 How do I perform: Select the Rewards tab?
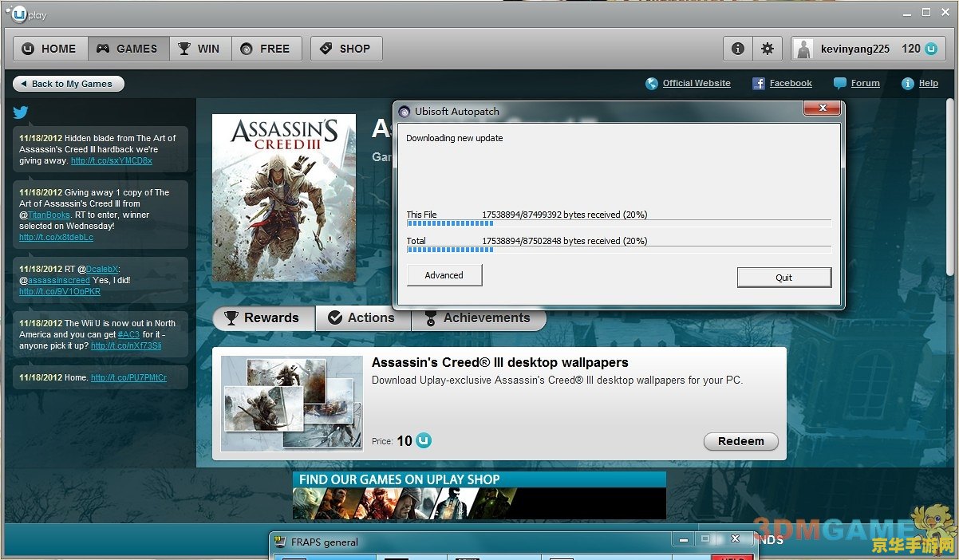(264, 317)
